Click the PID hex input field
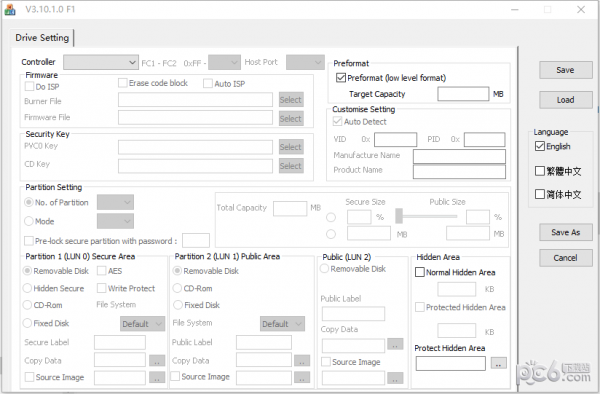Screen dimensions: 600x394 pos(484,139)
